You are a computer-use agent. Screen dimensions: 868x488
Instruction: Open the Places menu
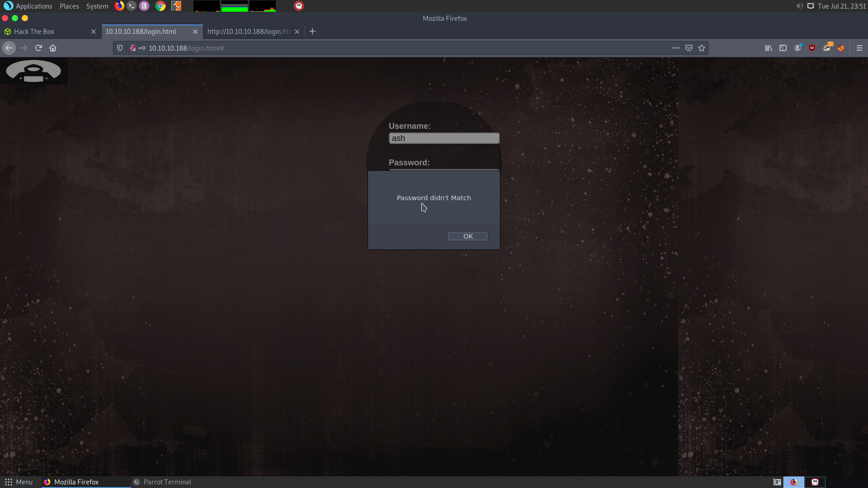(x=69, y=6)
